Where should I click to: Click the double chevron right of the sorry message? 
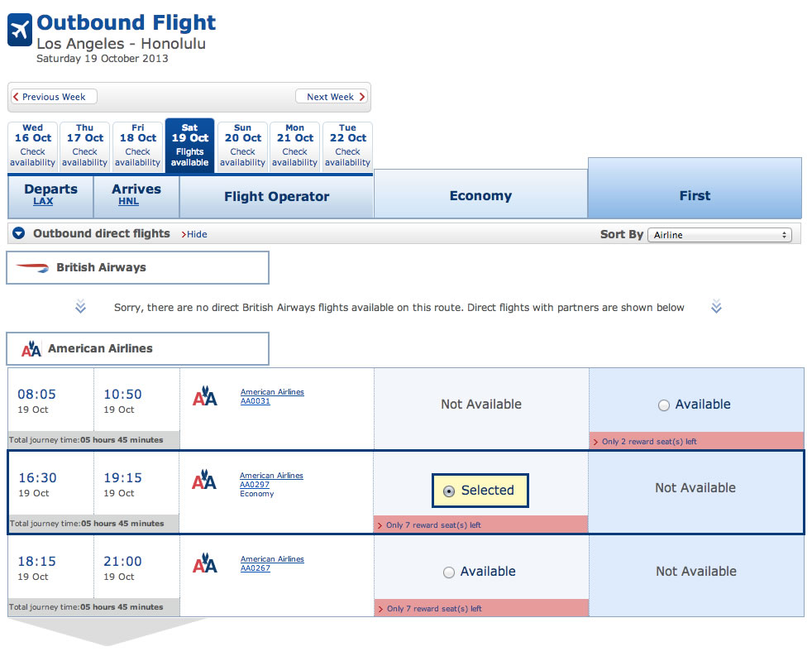click(x=716, y=306)
